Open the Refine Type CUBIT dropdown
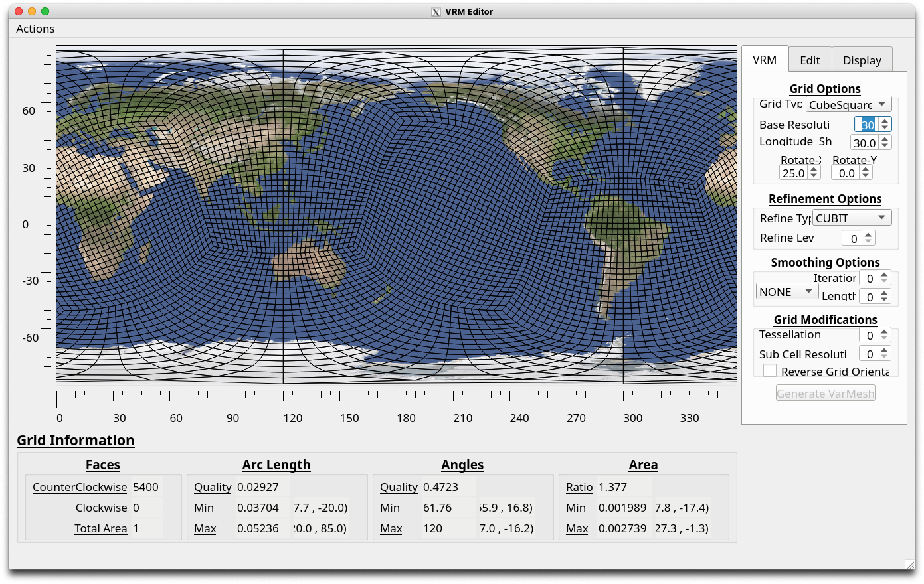The height and width of the screenshot is (584, 924). (x=851, y=218)
